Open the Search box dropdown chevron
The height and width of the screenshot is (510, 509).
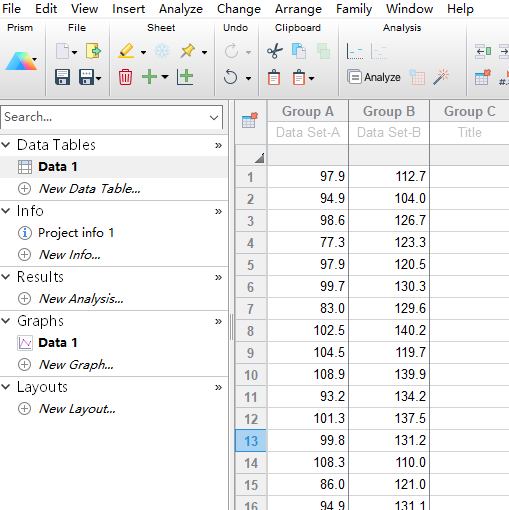tap(214, 117)
